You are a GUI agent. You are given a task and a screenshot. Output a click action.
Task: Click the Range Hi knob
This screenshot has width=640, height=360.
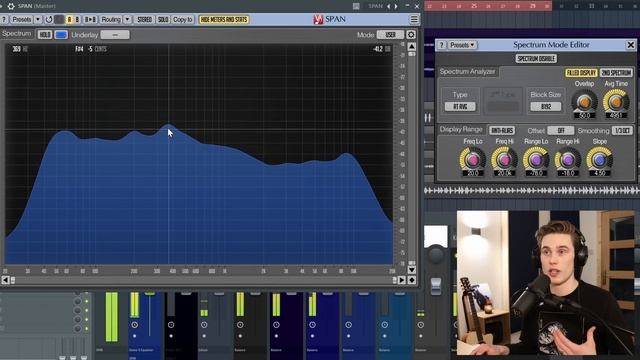567,160
